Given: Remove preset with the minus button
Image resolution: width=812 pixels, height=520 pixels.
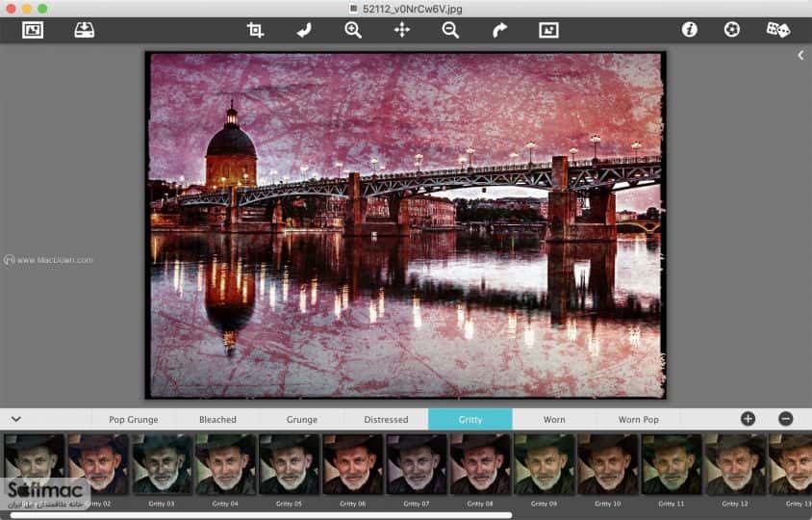Looking at the screenshot, I should click(786, 419).
